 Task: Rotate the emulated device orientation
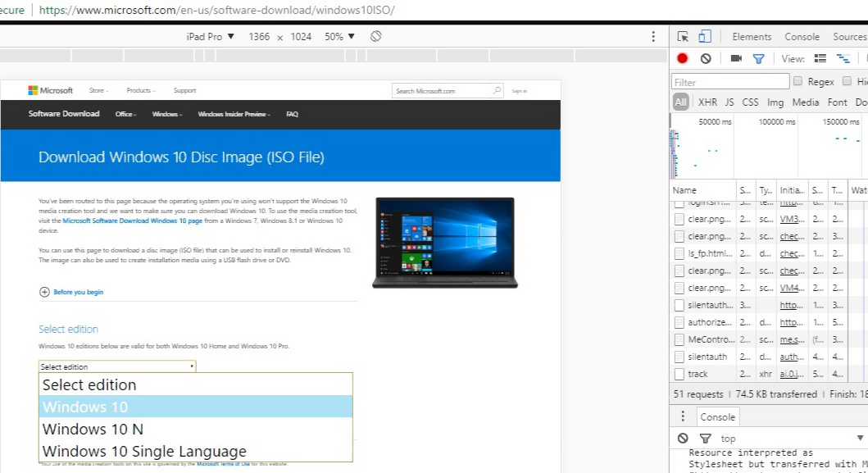pyautogui.click(x=376, y=37)
